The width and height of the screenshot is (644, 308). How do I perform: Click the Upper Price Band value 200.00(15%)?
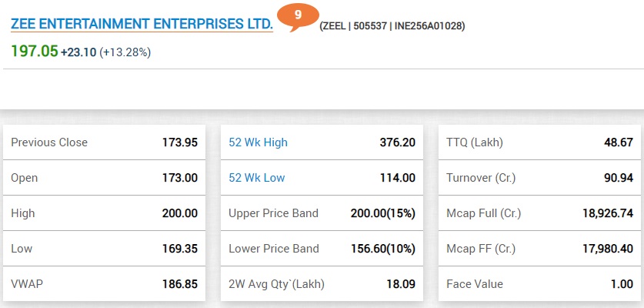(x=378, y=213)
